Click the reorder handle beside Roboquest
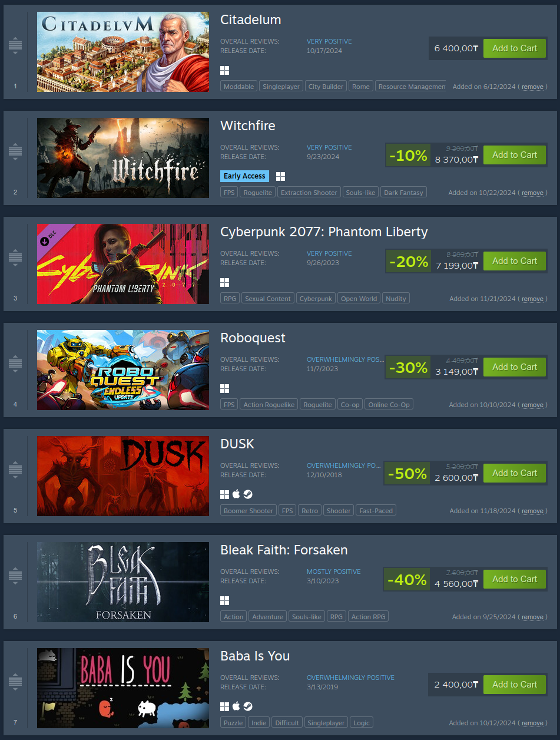This screenshot has height=740, width=560. pos(15,364)
